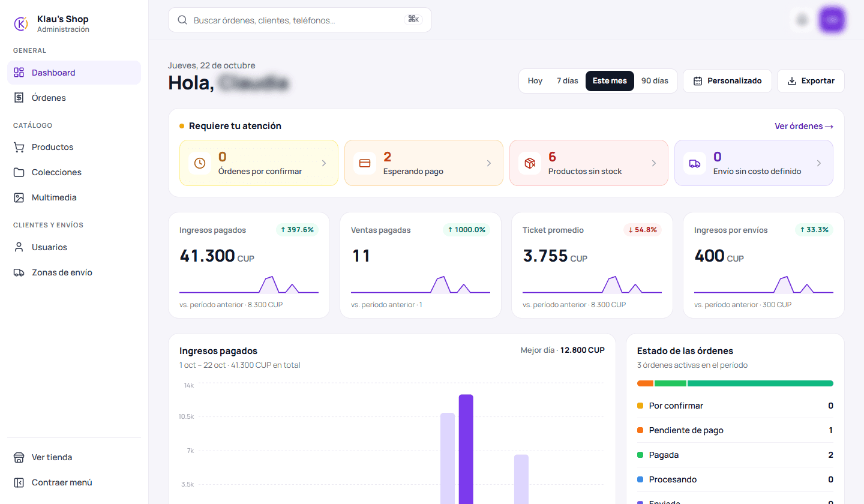864x504 pixels.
Task: Click the Mejor día 12.800 CUP label
Action: [563, 350]
